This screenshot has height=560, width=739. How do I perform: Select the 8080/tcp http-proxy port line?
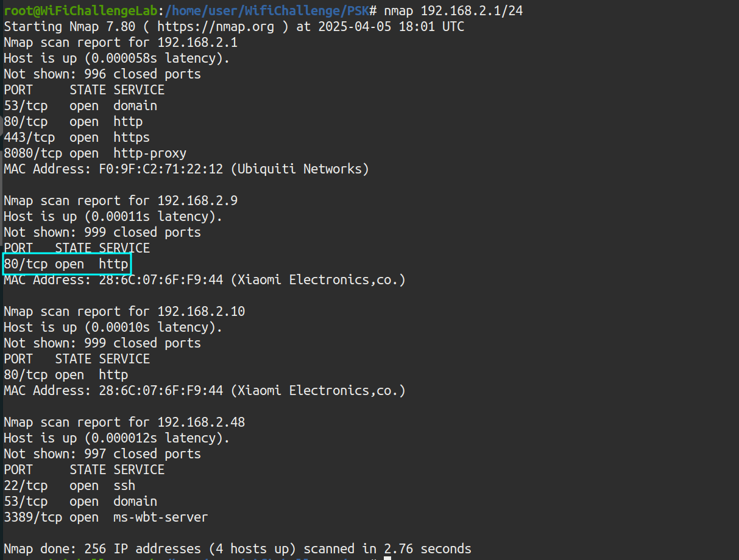[x=95, y=153]
